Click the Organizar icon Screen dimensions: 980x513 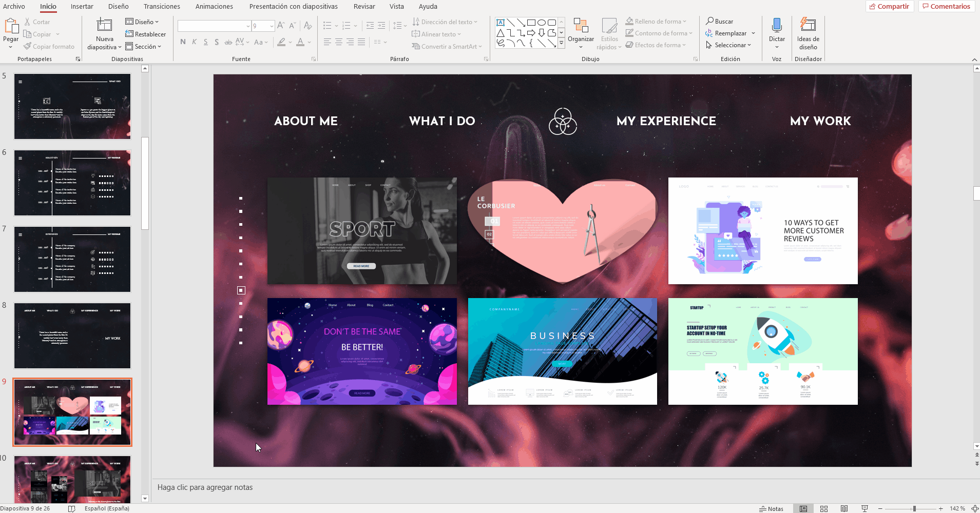point(581,26)
